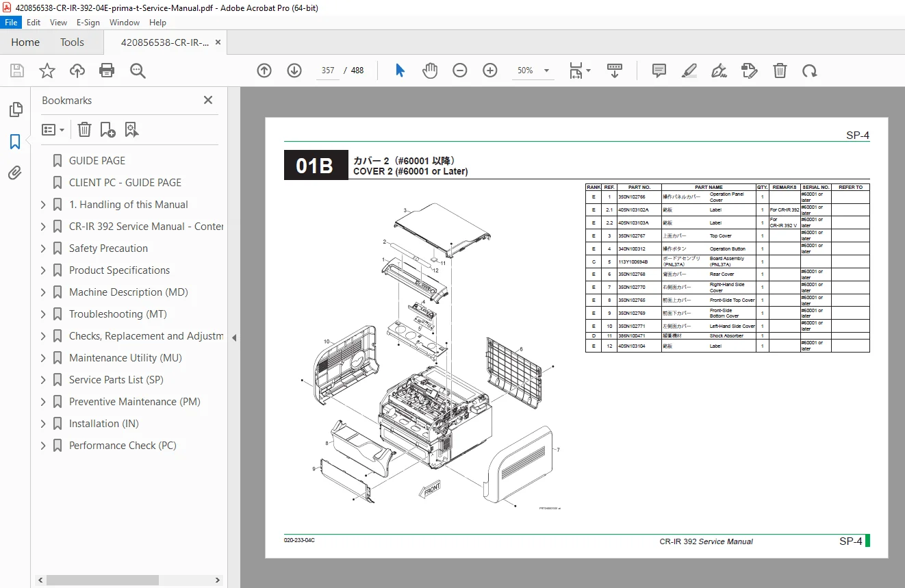Open the Troubleshooting (MT) bookmark

click(x=118, y=314)
